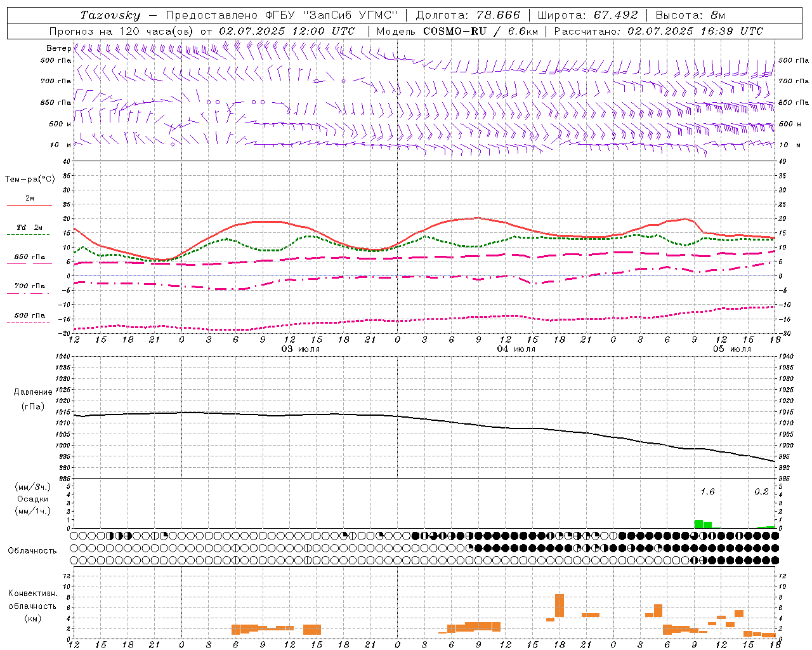
Task: Click the (мм/3ч.) precipitation unit label
Action: click(32, 487)
